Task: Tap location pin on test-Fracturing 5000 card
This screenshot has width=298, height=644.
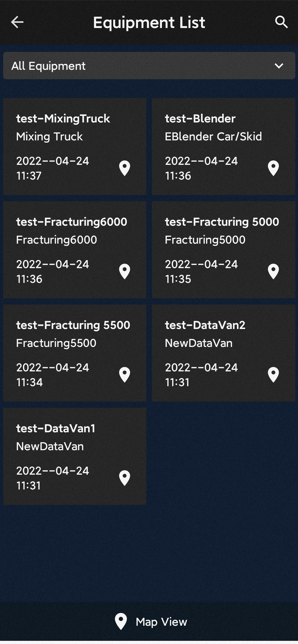Action: [273, 271]
